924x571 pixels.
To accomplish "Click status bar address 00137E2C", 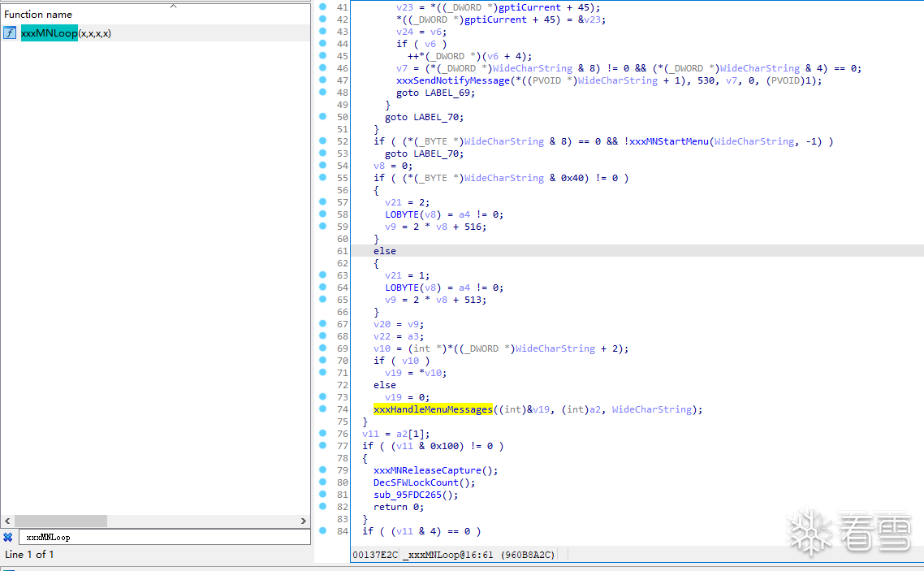I will click(375, 555).
